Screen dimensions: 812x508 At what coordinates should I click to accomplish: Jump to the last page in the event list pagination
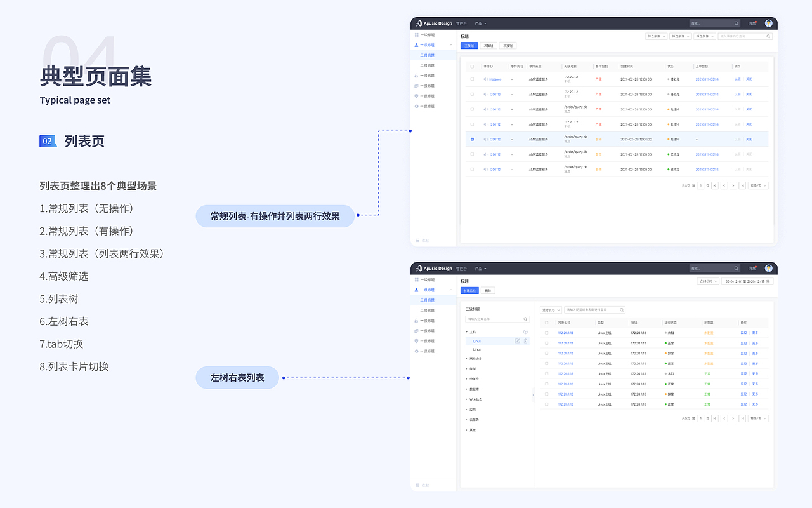(x=742, y=185)
